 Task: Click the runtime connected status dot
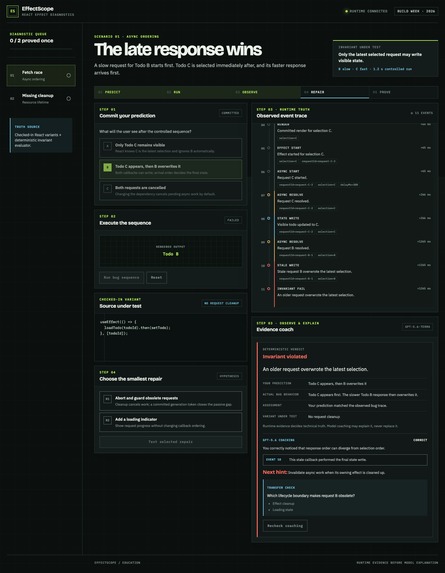click(346, 11)
